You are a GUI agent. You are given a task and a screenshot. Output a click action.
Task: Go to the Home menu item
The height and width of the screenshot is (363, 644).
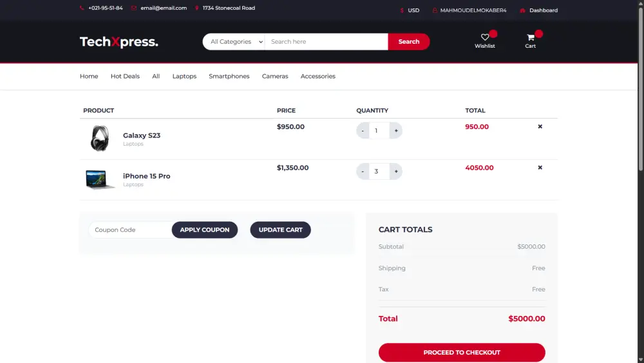click(89, 76)
